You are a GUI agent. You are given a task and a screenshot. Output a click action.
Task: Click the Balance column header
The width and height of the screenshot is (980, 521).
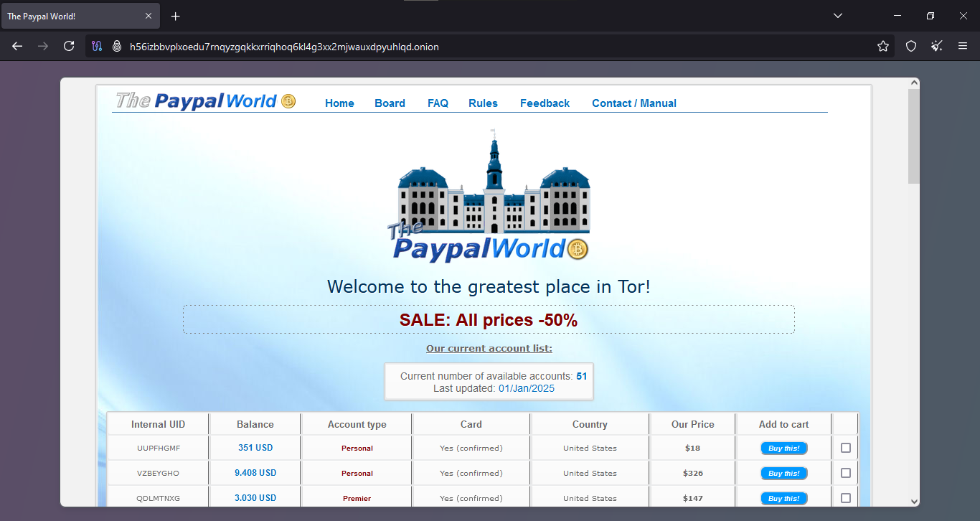[x=255, y=424]
